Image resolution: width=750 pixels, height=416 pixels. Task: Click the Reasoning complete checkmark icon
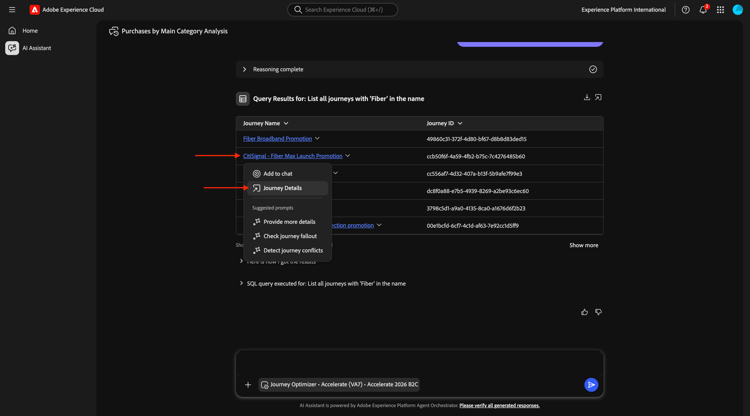coord(593,69)
